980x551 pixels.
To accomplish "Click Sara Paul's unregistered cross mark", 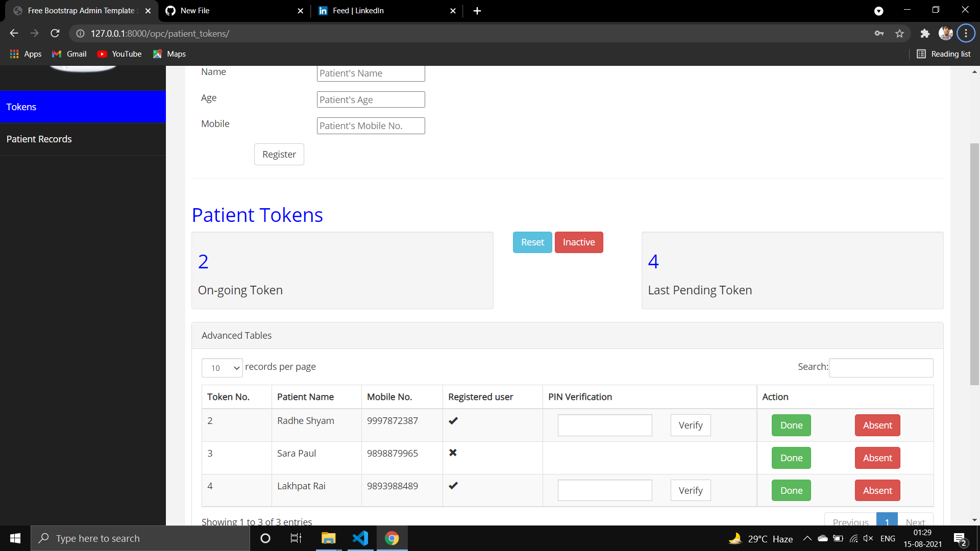I will click(x=453, y=453).
